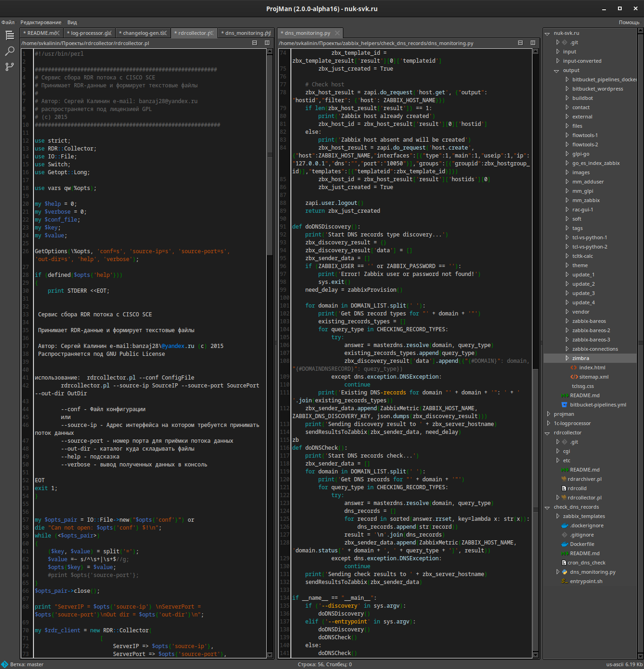Screen dimensions: 644x669
Task: Click the cron_dns_check document icon
Action: tap(564, 563)
